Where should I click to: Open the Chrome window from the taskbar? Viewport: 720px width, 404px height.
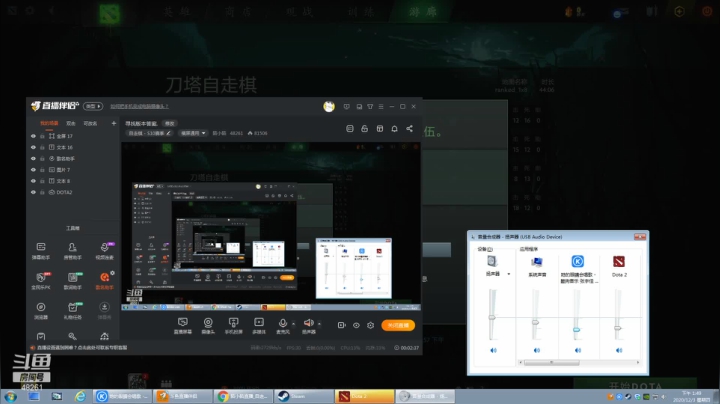243,396
